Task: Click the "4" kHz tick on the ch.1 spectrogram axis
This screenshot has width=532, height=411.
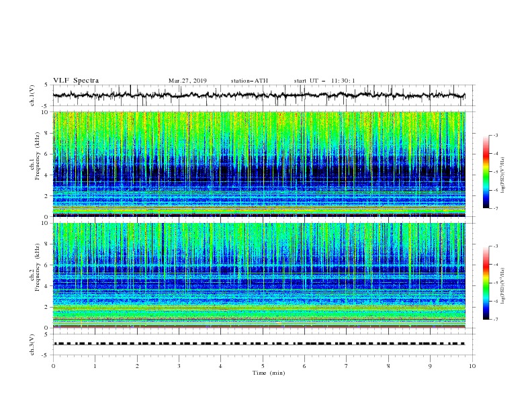Action: (47, 175)
